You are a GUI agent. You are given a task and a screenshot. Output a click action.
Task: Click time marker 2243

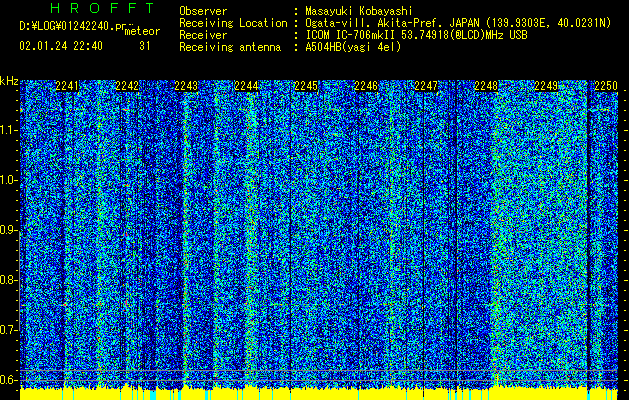coord(186,86)
